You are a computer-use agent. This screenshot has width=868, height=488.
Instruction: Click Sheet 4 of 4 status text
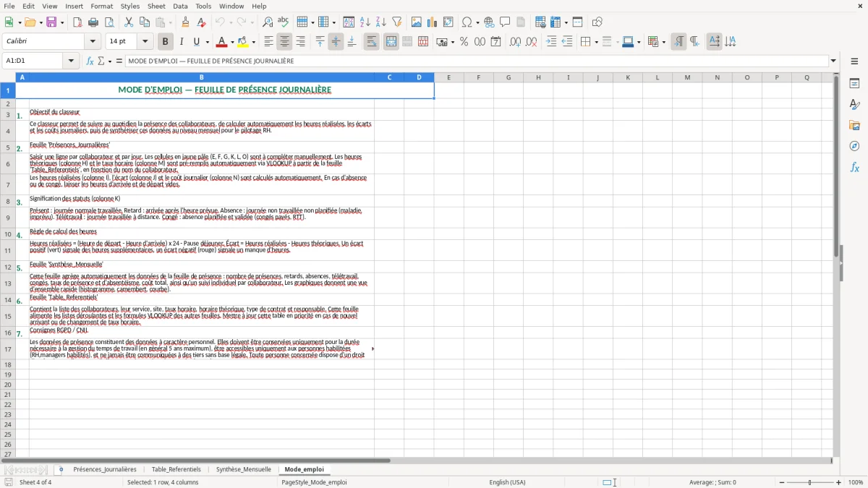click(35, 482)
